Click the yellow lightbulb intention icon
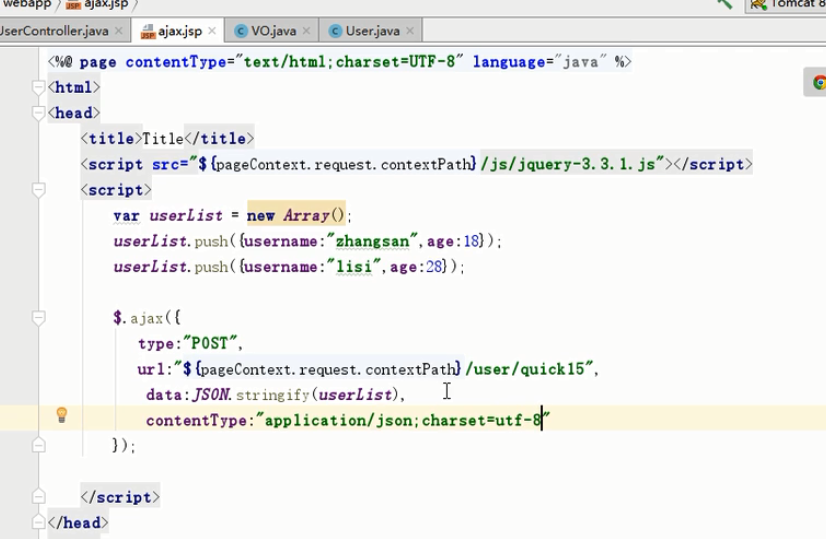Screen dimensions: 826x539 62,415
